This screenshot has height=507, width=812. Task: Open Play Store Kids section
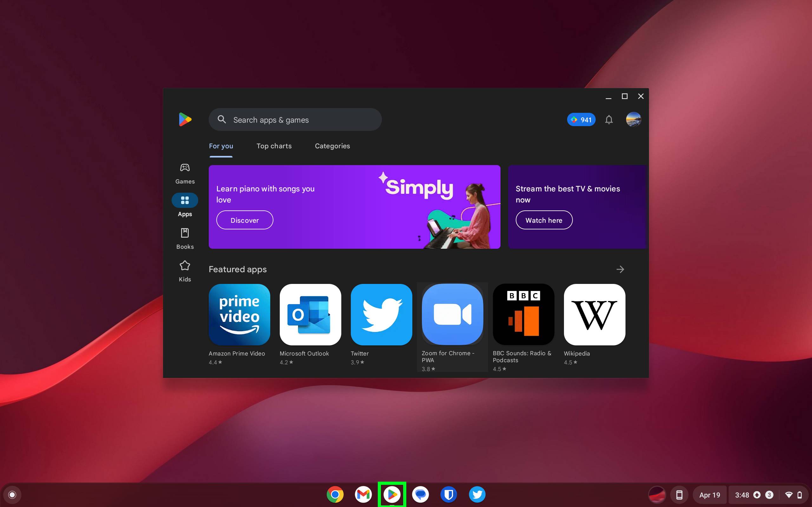(x=185, y=270)
